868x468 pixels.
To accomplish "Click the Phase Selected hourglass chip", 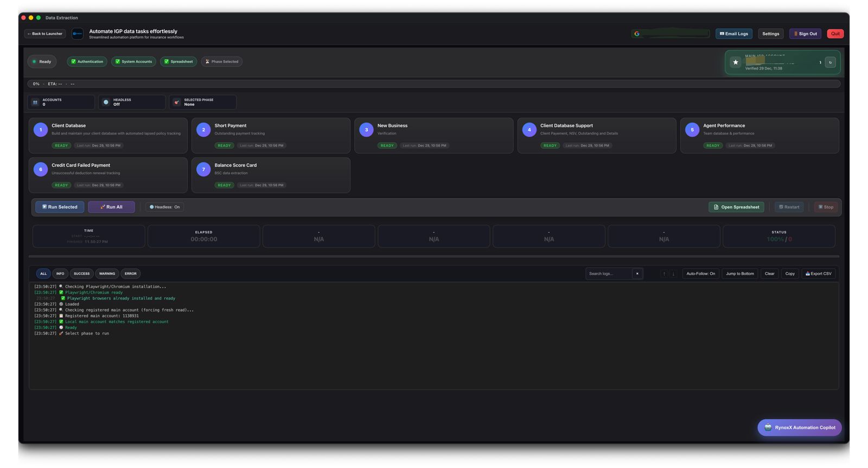I will tap(222, 61).
